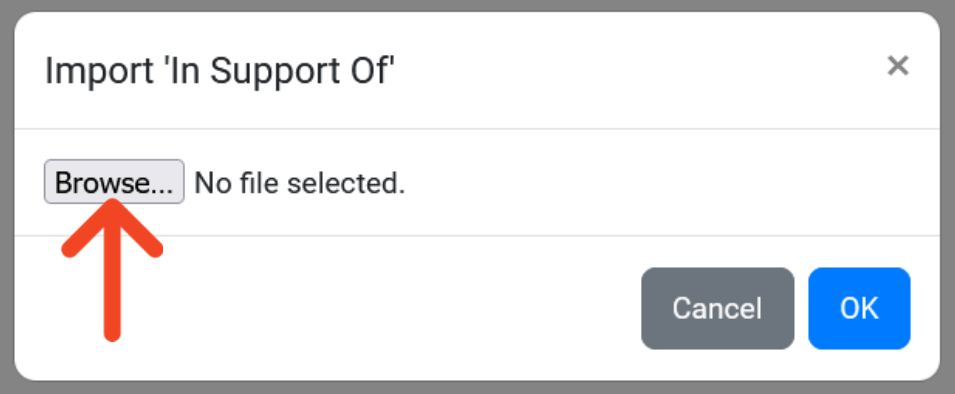Viewport: 955px width, 394px height.
Task: Open the file picker via Browse...
Action: pos(114,181)
